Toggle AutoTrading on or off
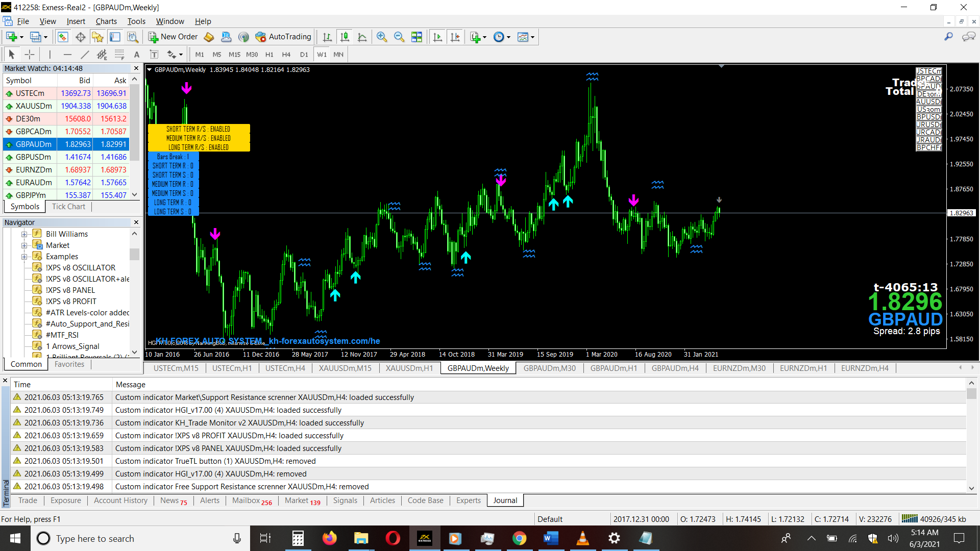 (283, 37)
